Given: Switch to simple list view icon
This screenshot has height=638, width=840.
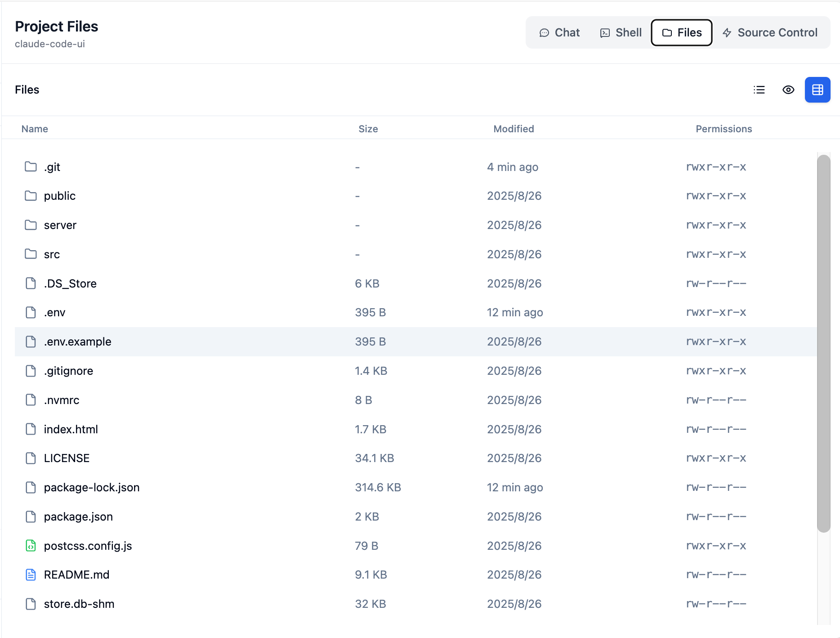Looking at the screenshot, I should click(x=759, y=90).
